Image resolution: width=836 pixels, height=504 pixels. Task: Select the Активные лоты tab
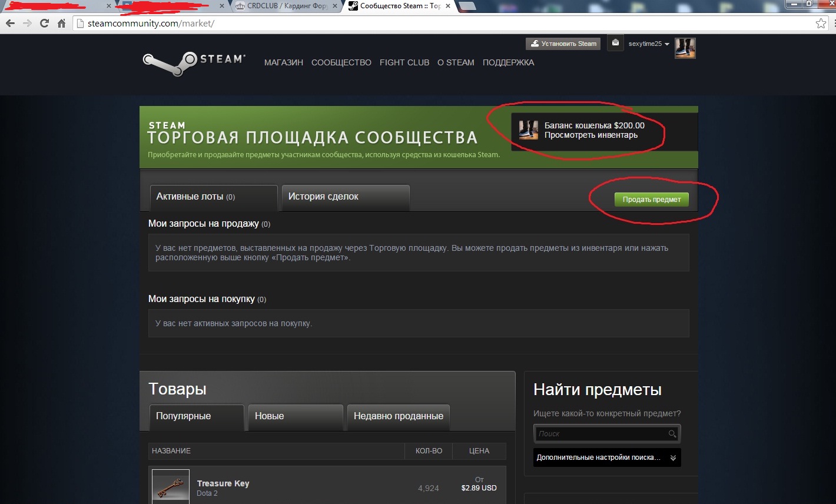[214, 198]
